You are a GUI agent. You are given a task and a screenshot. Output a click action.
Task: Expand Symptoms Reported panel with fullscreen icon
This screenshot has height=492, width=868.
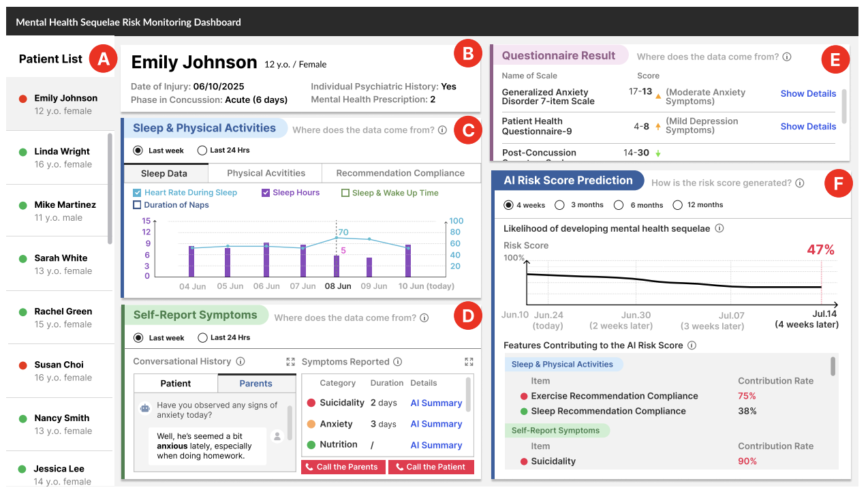469,362
